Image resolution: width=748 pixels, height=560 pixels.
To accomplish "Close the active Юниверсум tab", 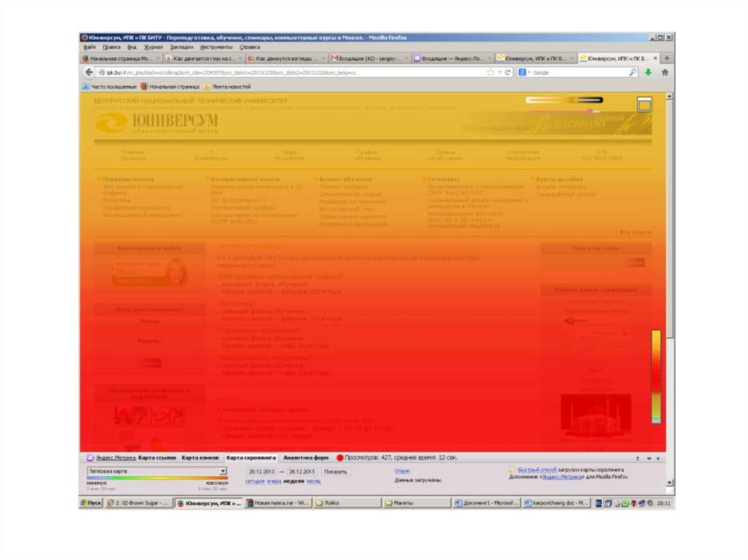I will click(x=655, y=58).
